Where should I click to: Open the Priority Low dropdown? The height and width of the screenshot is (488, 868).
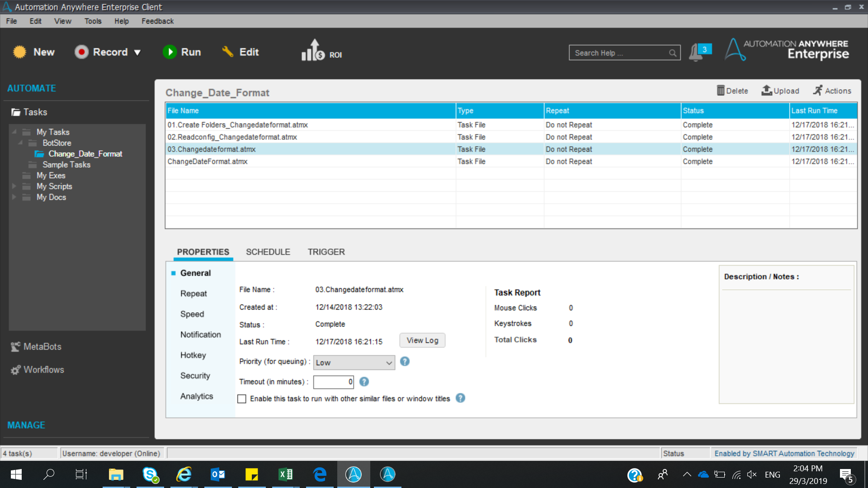[x=354, y=362]
